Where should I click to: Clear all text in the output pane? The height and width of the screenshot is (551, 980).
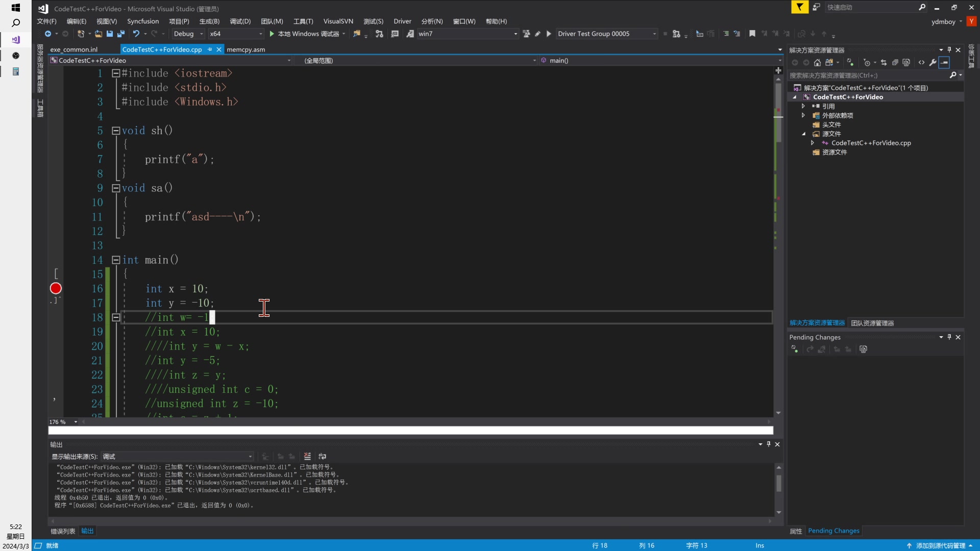(x=307, y=457)
